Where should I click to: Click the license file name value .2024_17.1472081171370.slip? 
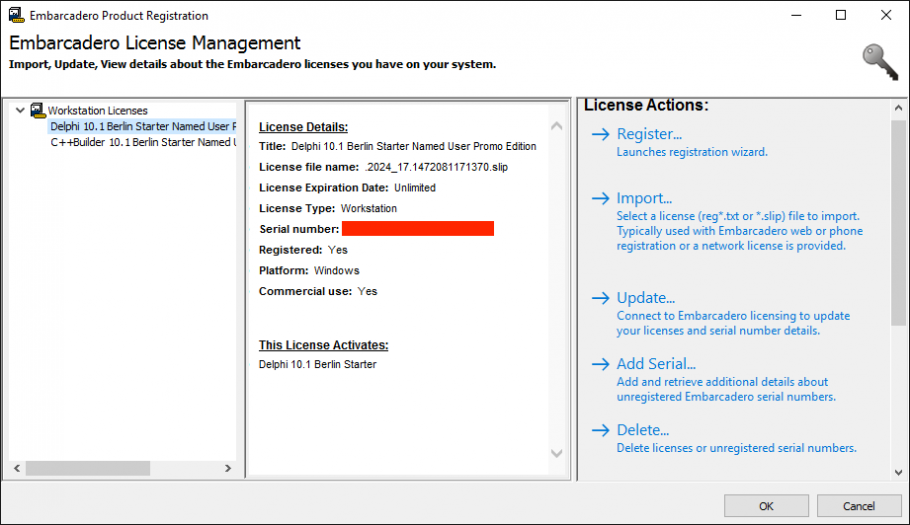[x=436, y=167]
